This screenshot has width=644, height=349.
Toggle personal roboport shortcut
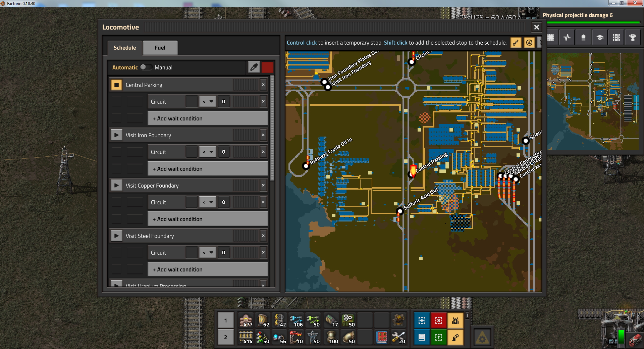455,320
